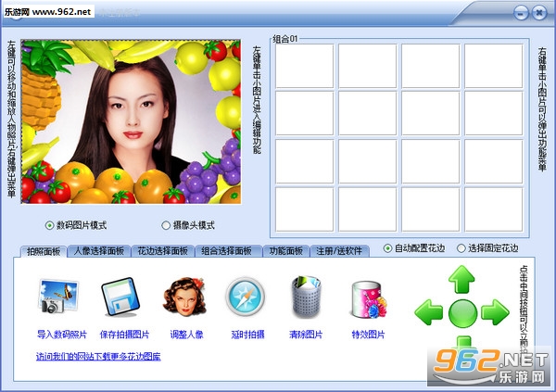The height and width of the screenshot is (392, 556).
Task: Click the bottom-right slot in 组合01 grid
Action: pyautogui.click(x=494, y=209)
